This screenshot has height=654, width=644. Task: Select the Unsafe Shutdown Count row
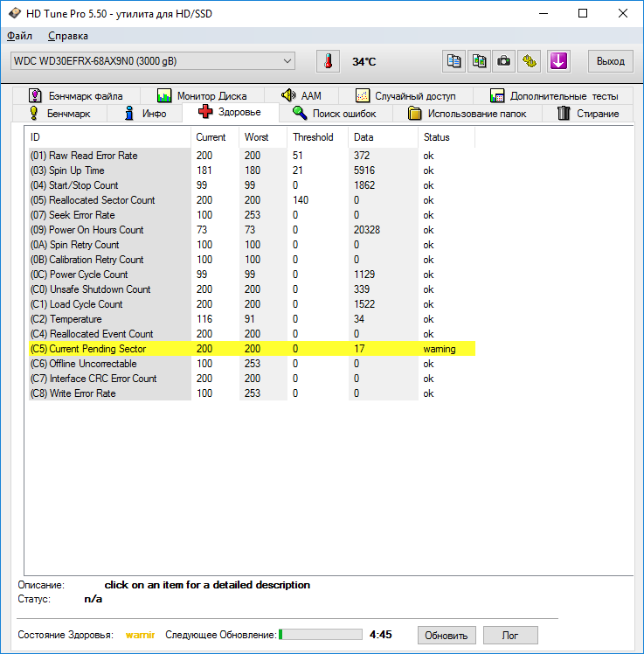coord(252,289)
